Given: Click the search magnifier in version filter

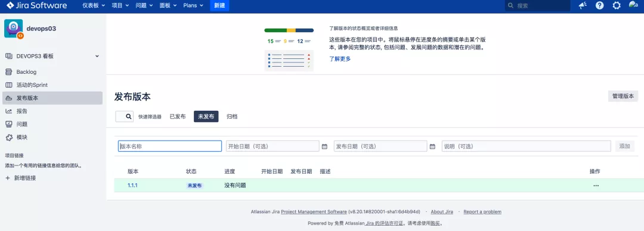Looking at the screenshot, I should [x=129, y=117].
